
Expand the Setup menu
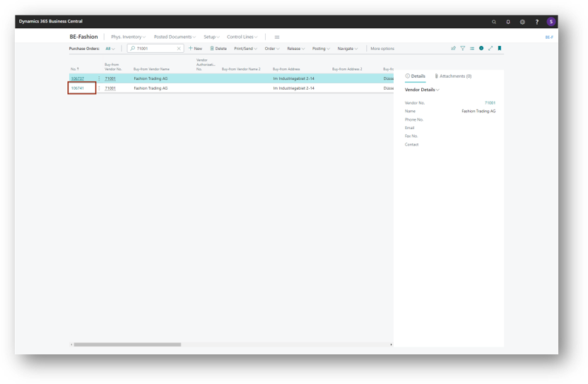coord(211,37)
